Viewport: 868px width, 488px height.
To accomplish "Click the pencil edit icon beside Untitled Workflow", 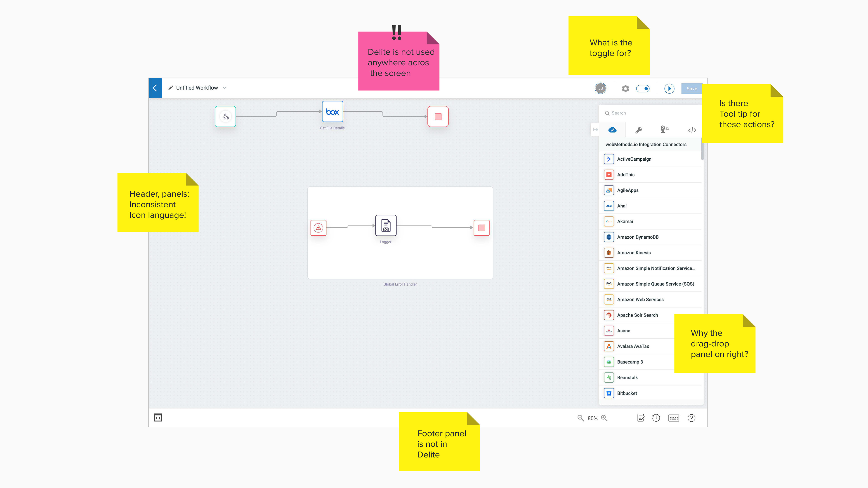I will pyautogui.click(x=170, y=88).
